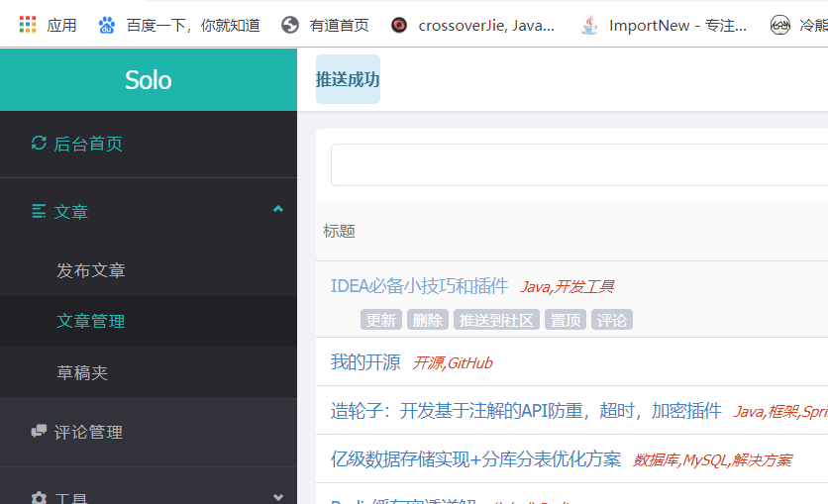Click tags text 开源,GitHub
The height and width of the screenshot is (504, 828).
tap(453, 363)
